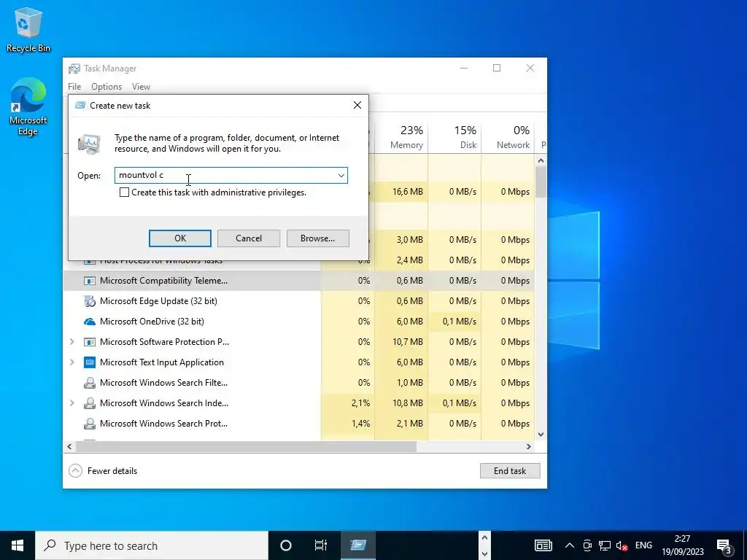Expand the Microsoft Text Input Application row
Image resolution: width=747 pixels, height=560 pixels.
point(72,362)
